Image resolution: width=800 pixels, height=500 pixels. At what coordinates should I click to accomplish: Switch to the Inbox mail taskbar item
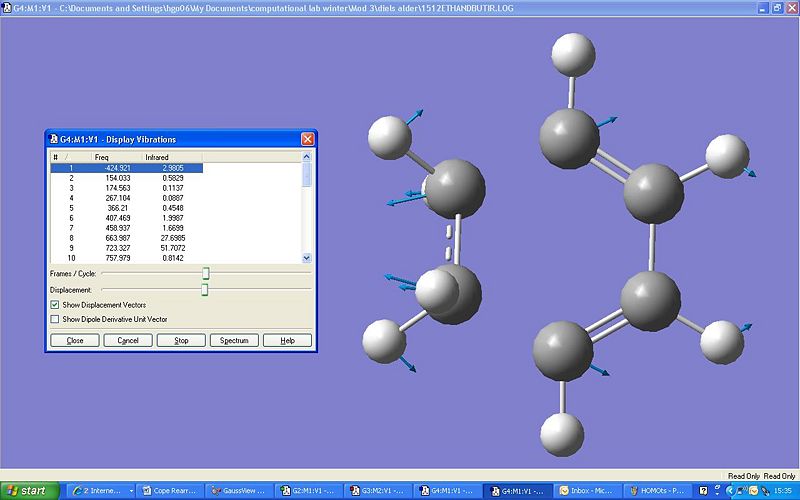click(x=587, y=491)
